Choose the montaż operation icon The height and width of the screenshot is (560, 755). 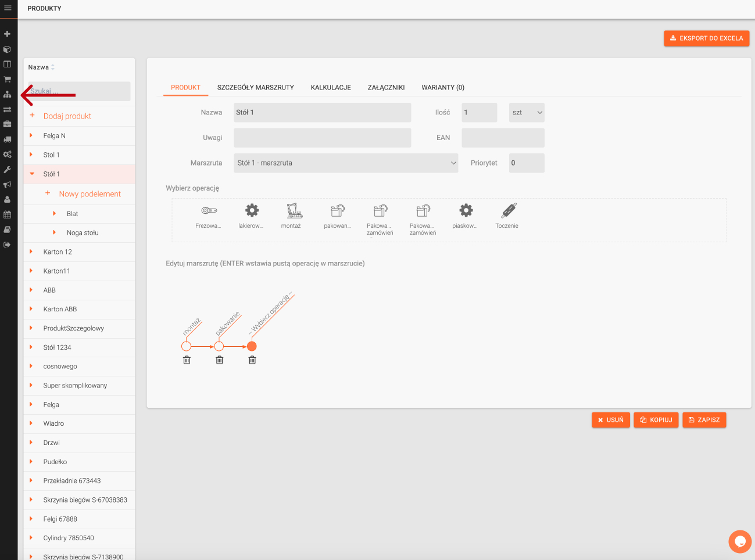pyautogui.click(x=294, y=210)
